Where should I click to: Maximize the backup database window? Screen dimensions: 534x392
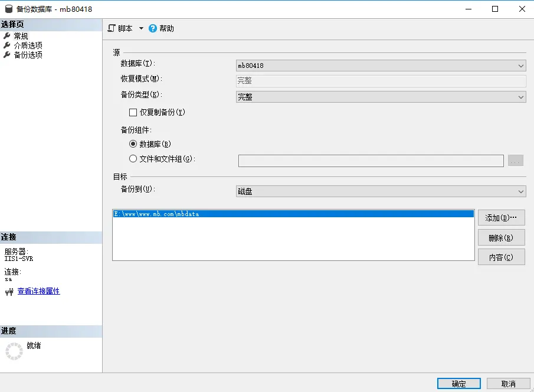click(495, 9)
